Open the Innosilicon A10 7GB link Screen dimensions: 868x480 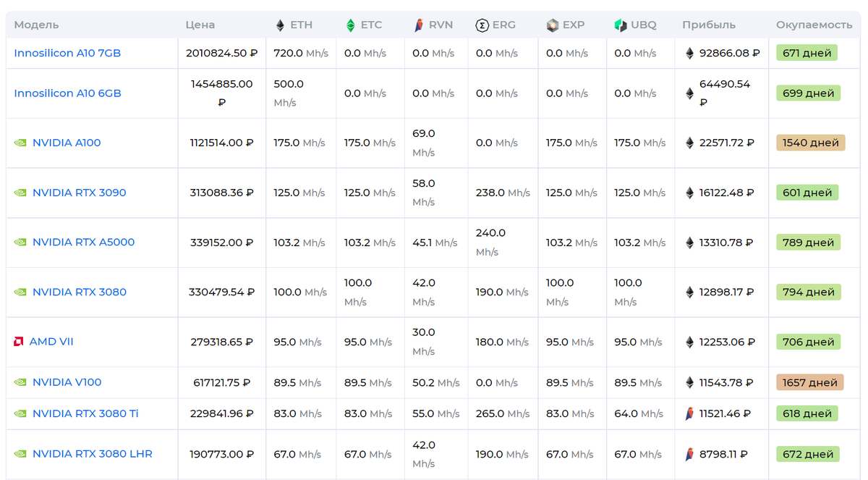(x=67, y=53)
